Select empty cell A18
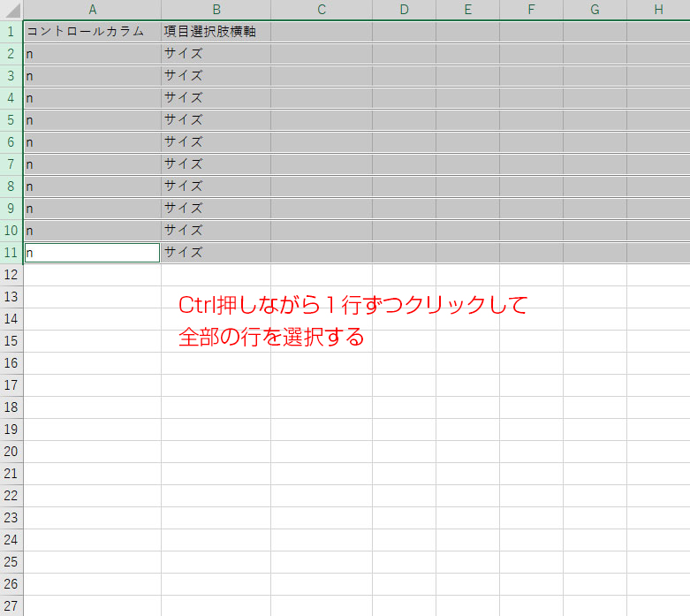Image resolution: width=690 pixels, height=616 pixels. click(x=92, y=407)
